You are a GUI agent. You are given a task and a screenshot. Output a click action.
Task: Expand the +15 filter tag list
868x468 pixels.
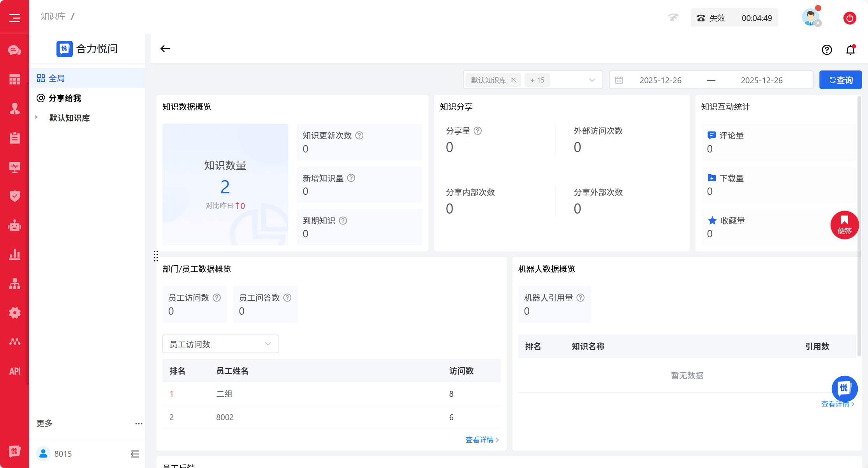537,80
